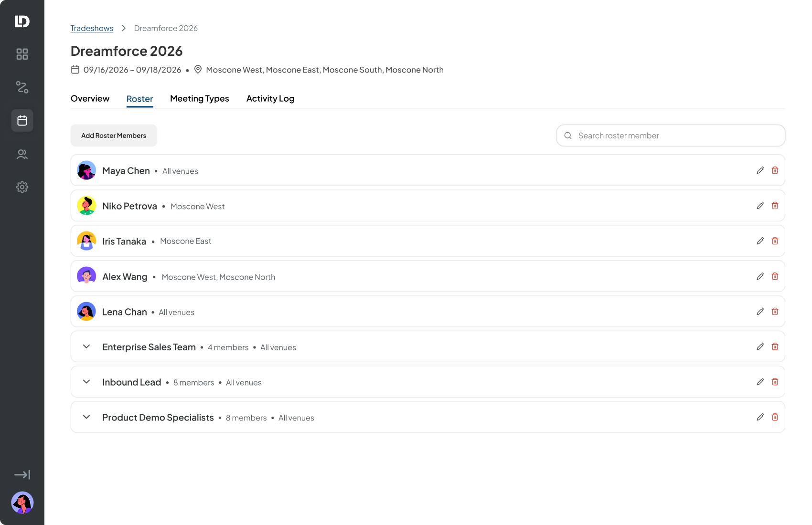812x525 pixels.
Task: Expand Product Demo Specialists members
Action: [x=86, y=417]
